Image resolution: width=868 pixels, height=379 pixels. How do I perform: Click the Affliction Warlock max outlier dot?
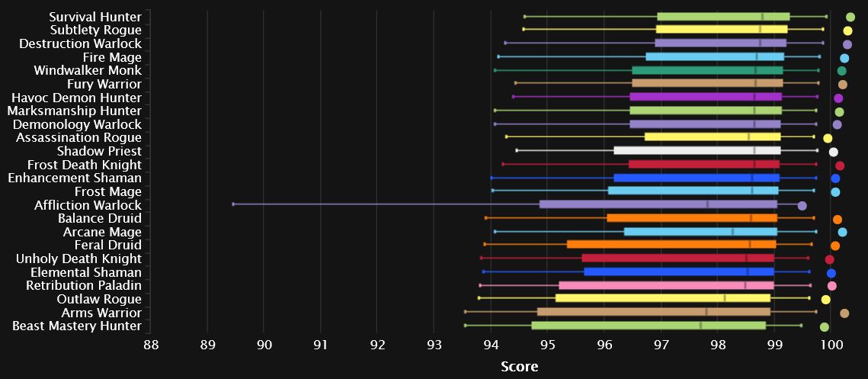click(x=802, y=206)
